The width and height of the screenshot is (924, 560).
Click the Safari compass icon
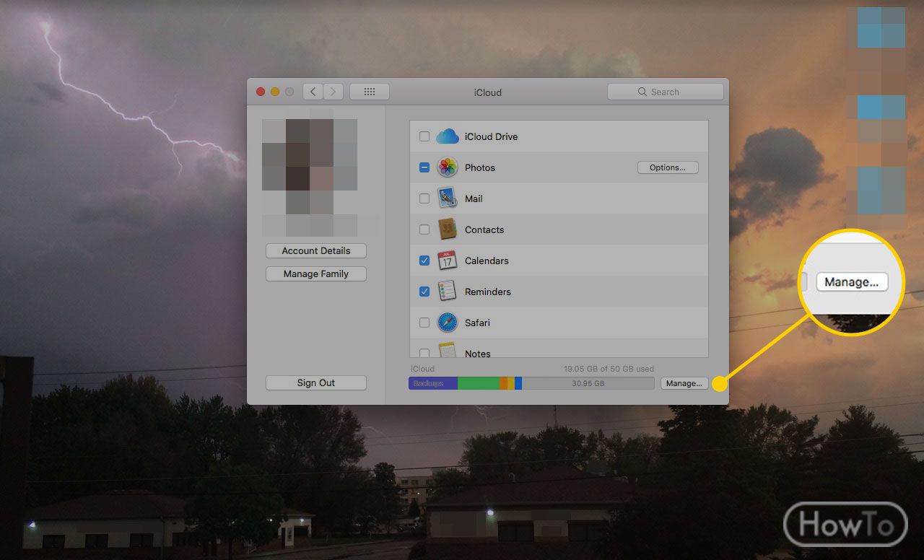(x=448, y=323)
